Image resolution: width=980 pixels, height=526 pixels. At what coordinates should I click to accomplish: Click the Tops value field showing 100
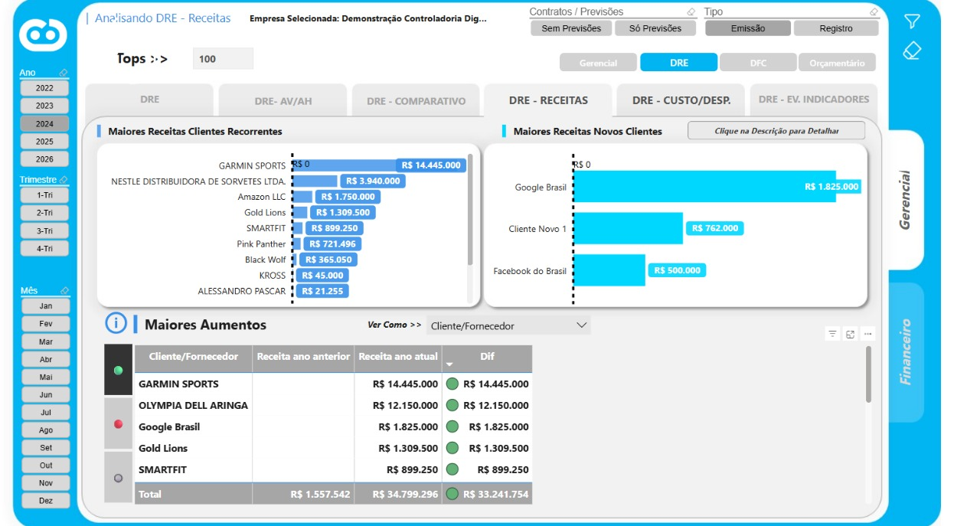click(223, 59)
